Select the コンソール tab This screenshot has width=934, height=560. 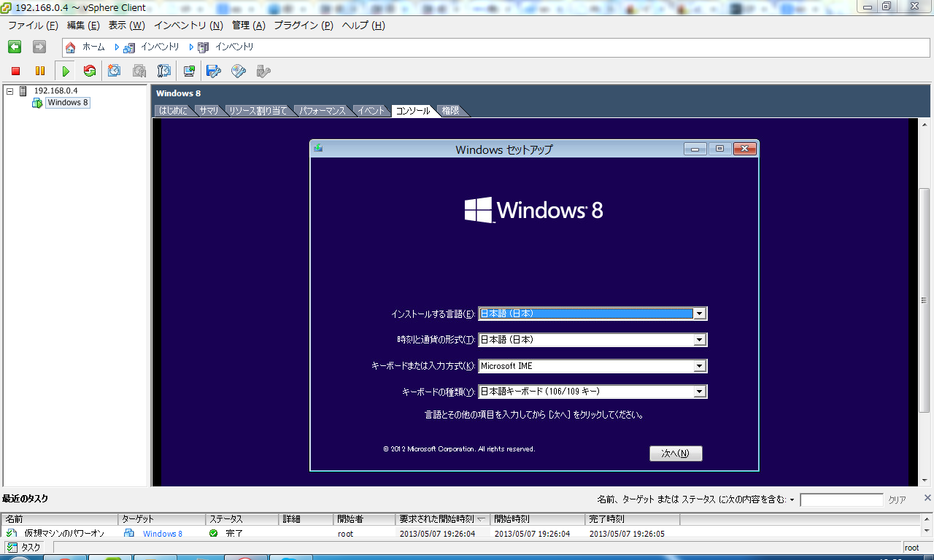point(413,111)
